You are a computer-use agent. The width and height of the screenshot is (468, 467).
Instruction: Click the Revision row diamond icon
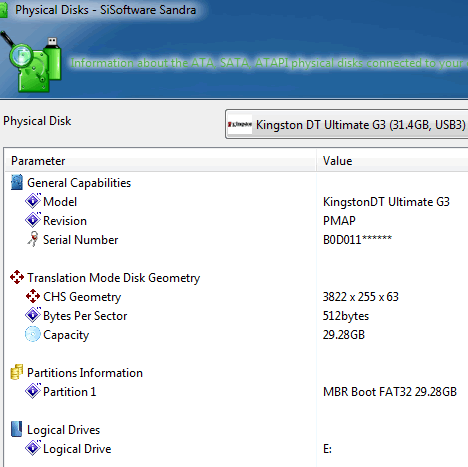click(33, 220)
